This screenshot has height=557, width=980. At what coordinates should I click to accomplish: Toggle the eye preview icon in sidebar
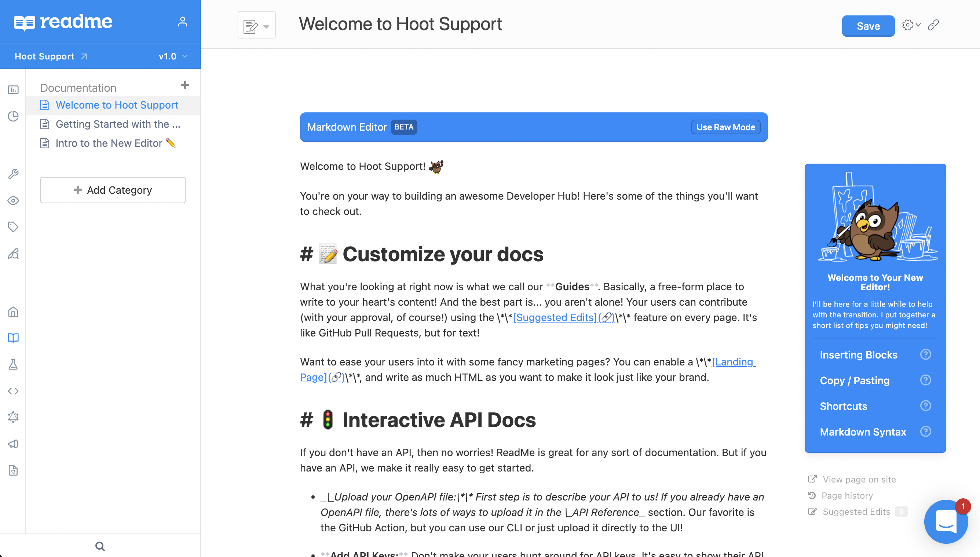(x=13, y=200)
